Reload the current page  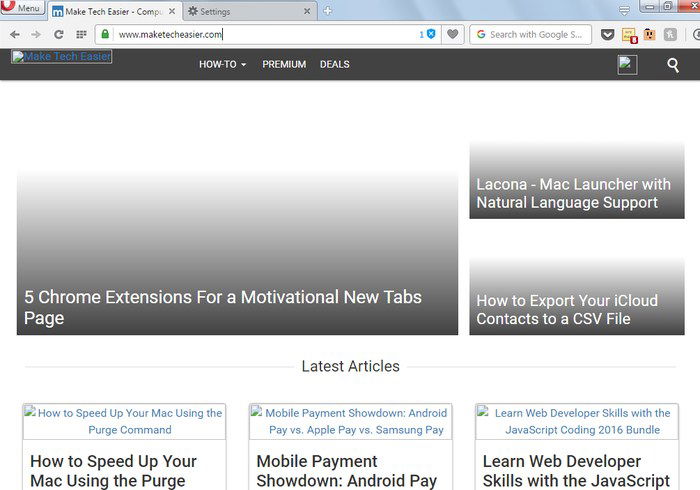pos(58,34)
